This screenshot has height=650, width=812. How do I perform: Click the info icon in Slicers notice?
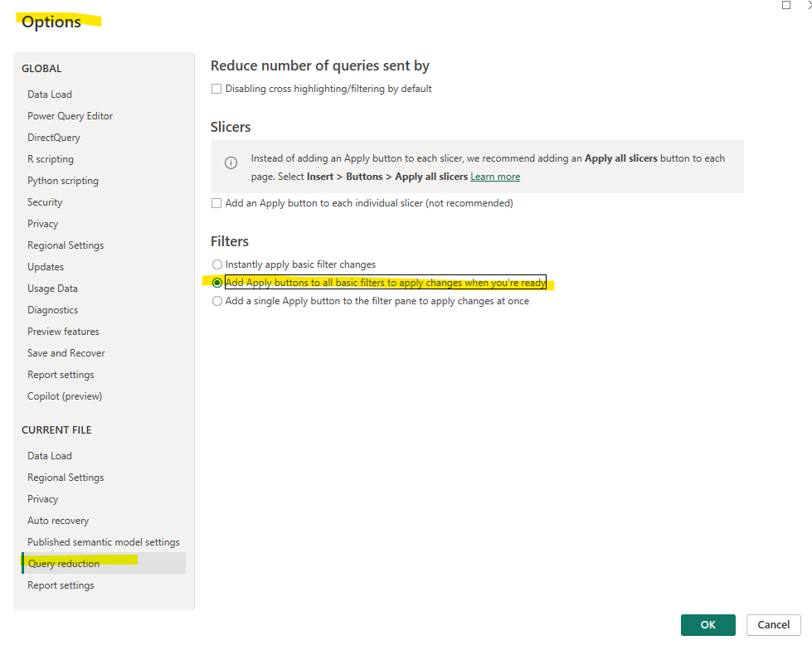tap(231, 163)
